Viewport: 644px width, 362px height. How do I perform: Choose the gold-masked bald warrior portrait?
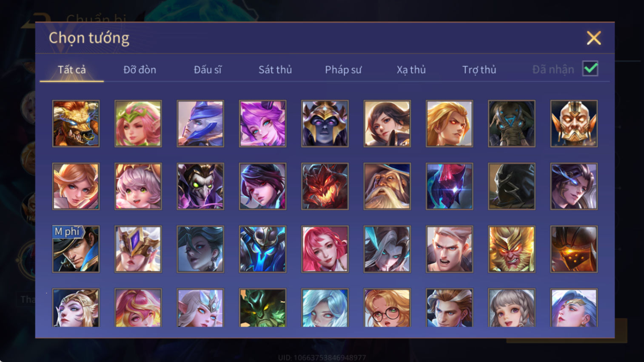[x=574, y=124]
